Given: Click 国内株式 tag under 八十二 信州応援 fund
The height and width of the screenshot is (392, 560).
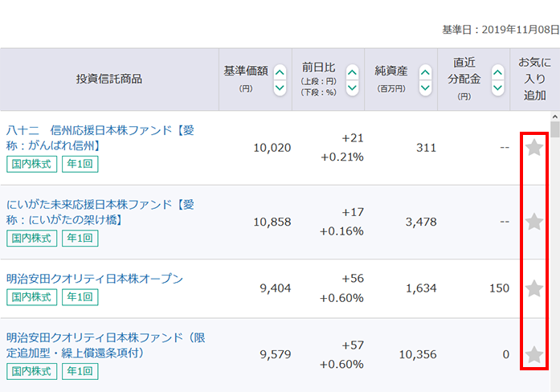Looking at the screenshot, I should (32, 164).
